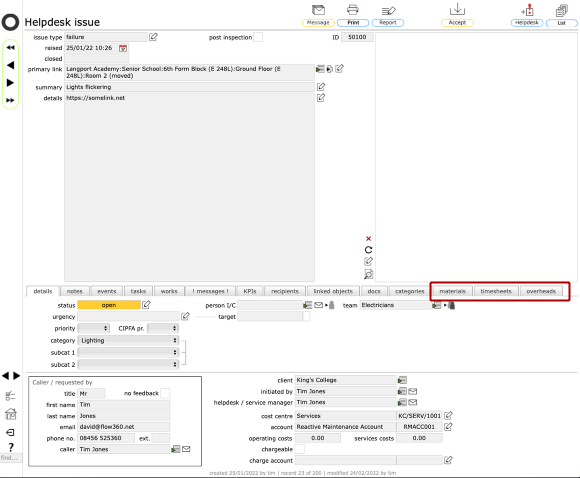Go to next record arrow
580x478 pixels.
click(10, 83)
